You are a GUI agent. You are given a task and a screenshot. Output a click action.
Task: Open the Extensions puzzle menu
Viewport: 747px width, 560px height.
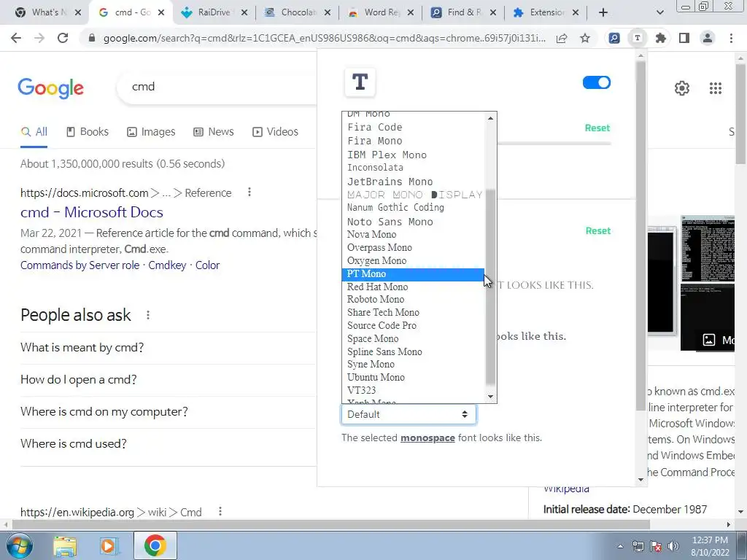[661, 38]
